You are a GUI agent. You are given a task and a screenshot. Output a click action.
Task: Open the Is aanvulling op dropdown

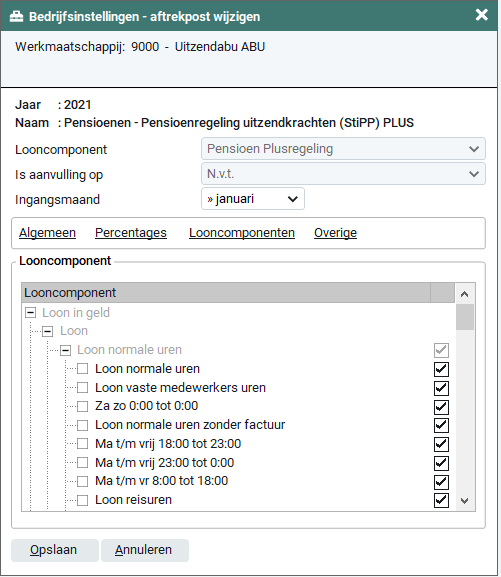pyautogui.click(x=343, y=174)
